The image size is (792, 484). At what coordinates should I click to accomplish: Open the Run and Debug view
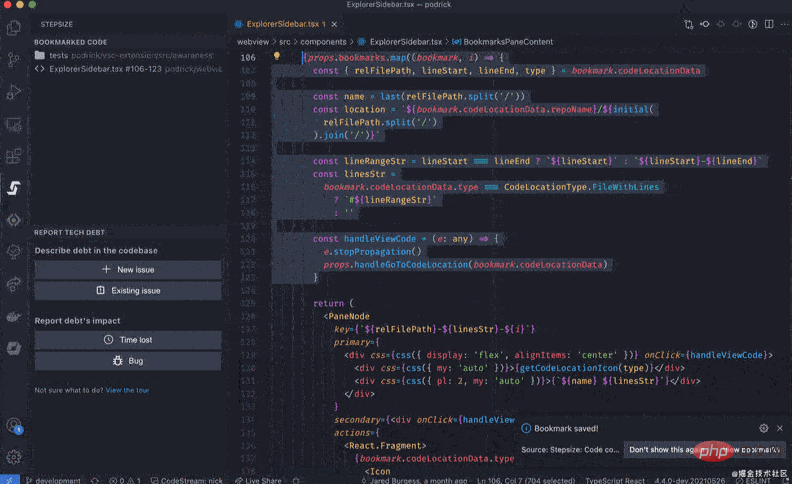point(14,92)
